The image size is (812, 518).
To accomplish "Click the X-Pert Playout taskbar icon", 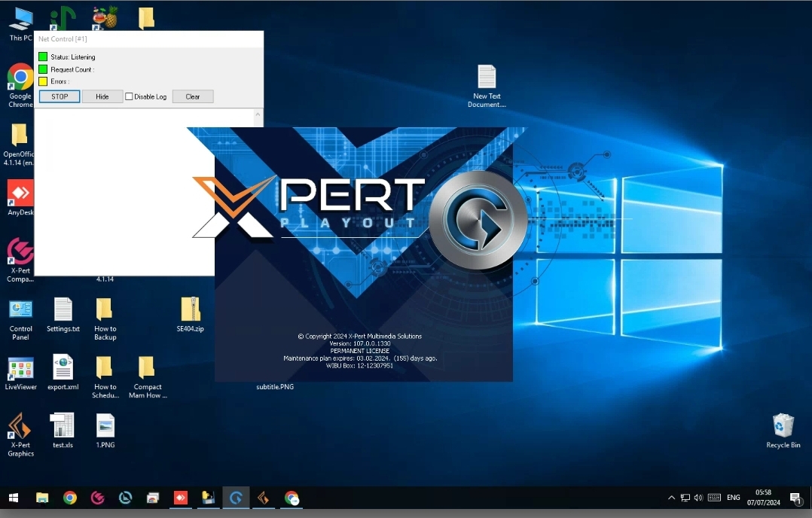I will [x=237, y=498].
